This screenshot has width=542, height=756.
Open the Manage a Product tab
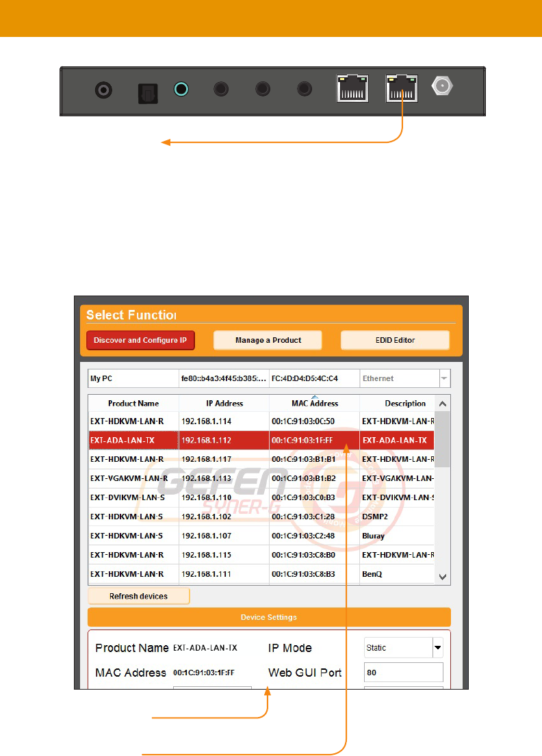coord(268,340)
